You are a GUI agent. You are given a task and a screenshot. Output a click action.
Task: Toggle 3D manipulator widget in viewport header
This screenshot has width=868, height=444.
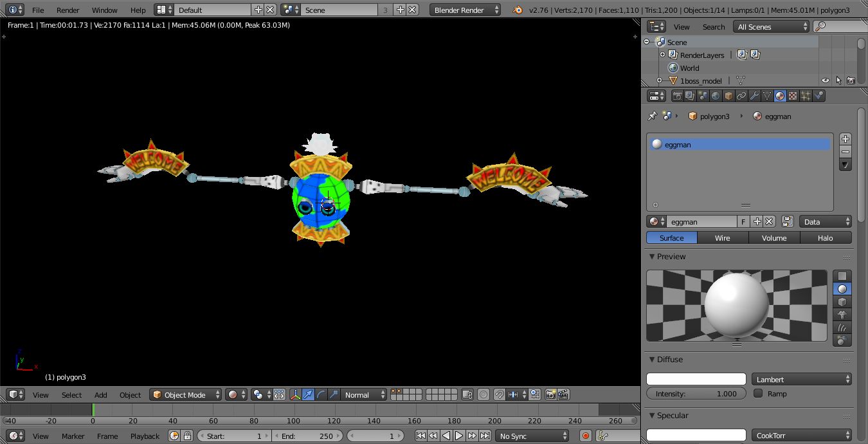click(x=296, y=394)
